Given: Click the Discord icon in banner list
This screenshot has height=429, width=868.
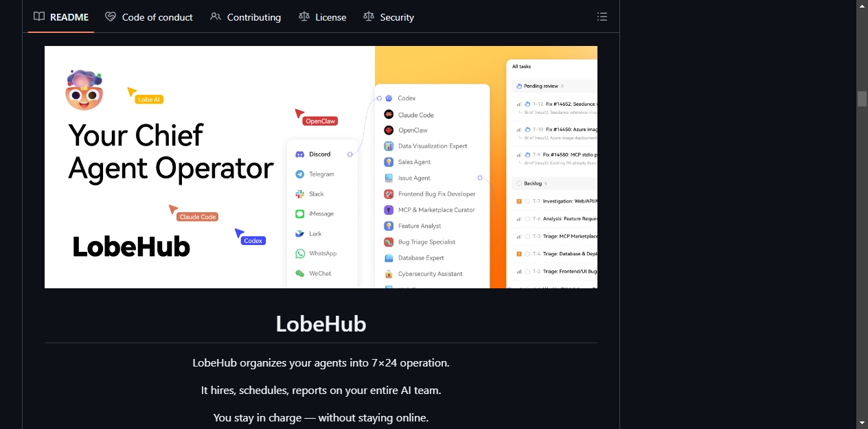Looking at the screenshot, I should click(300, 154).
